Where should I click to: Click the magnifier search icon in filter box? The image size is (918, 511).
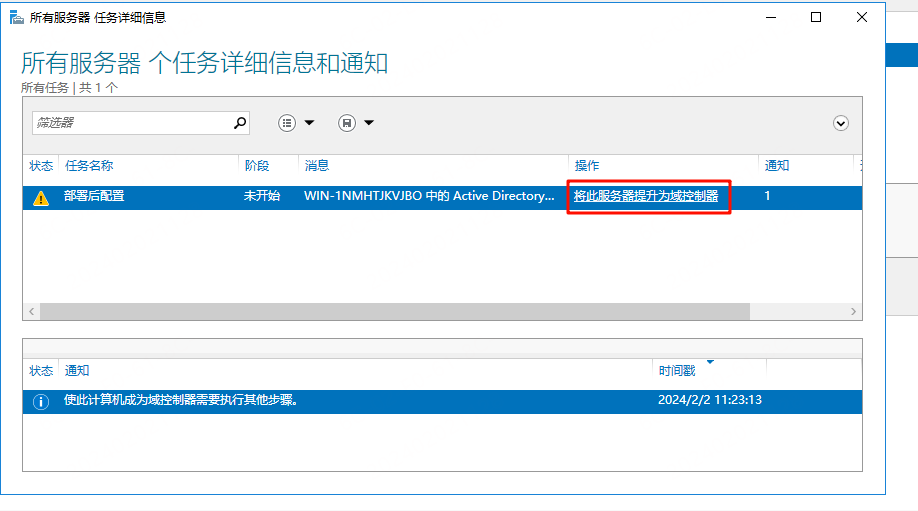pyautogui.click(x=240, y=123)
